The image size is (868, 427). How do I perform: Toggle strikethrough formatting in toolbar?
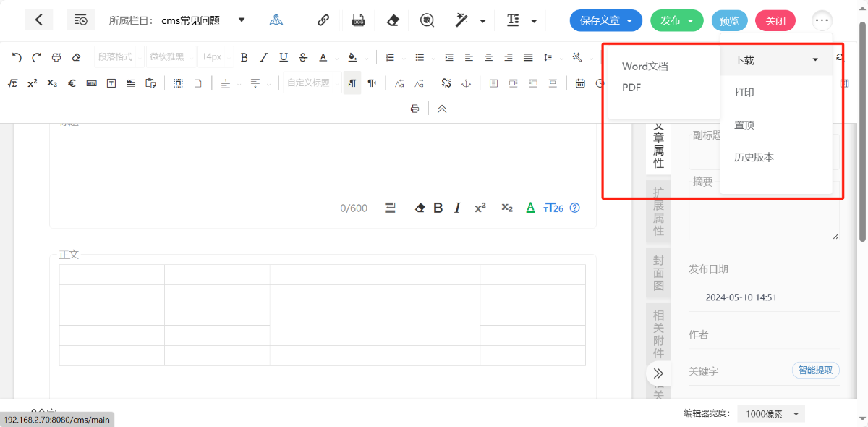click(303, 57)
